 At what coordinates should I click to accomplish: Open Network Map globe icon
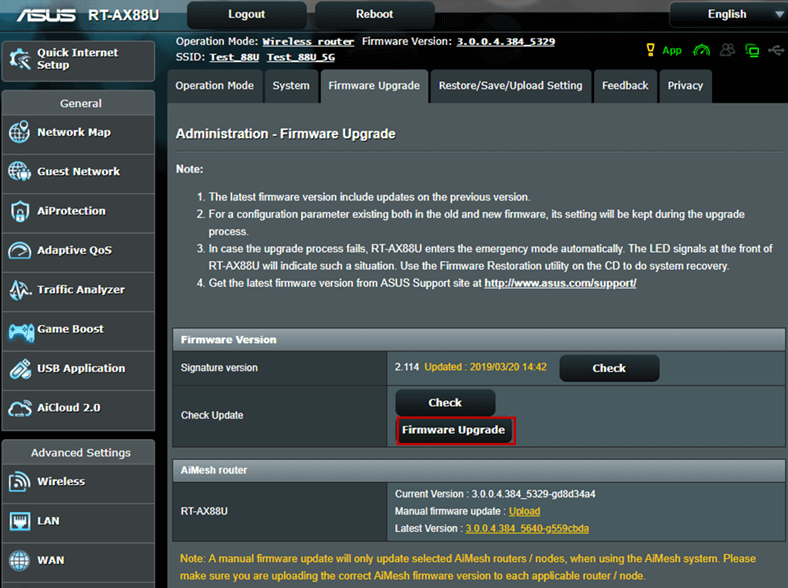(x=20, y=132)
